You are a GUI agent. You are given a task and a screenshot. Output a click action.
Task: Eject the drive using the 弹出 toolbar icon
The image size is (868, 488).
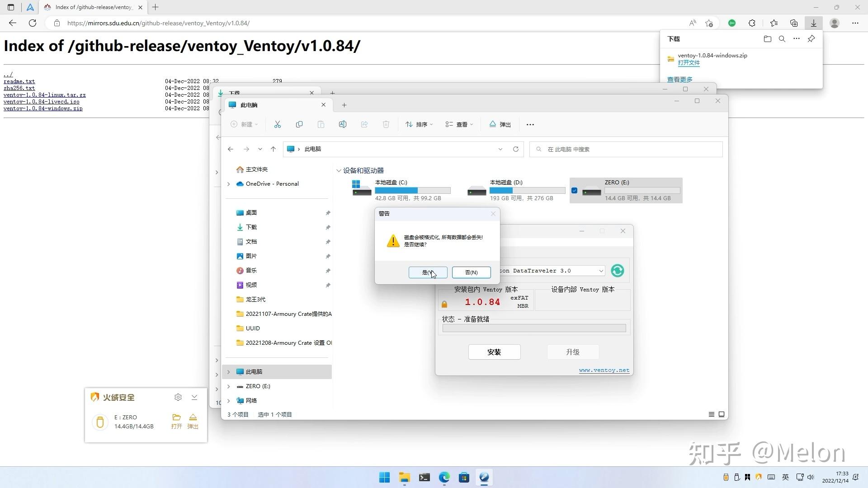500,124
